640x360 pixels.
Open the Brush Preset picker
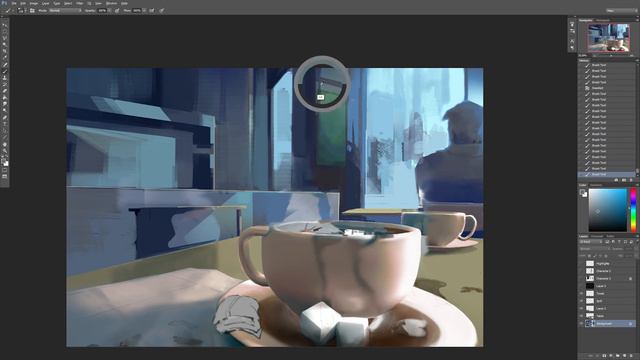[x=21, y=10]
